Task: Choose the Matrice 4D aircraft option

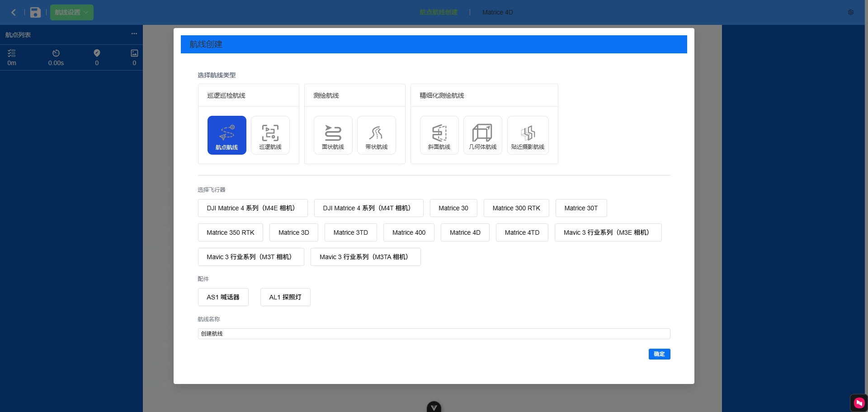Action: (x=465, y=232)
